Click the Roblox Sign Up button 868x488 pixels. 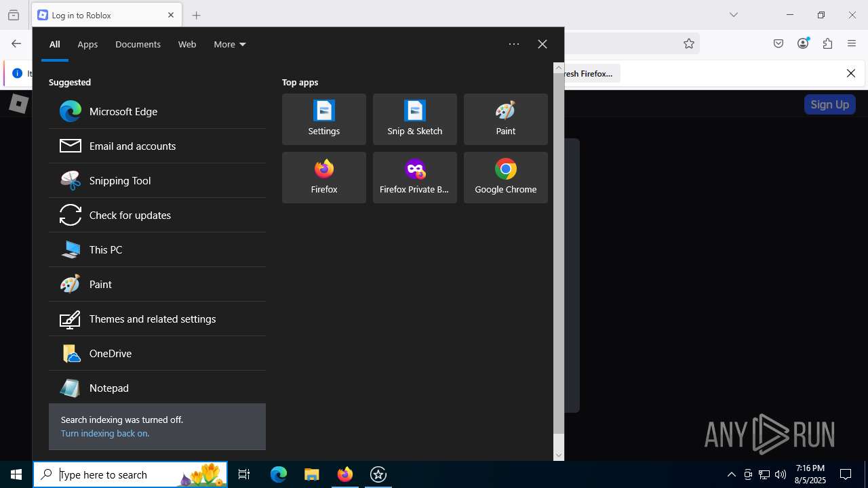(830, 104)
